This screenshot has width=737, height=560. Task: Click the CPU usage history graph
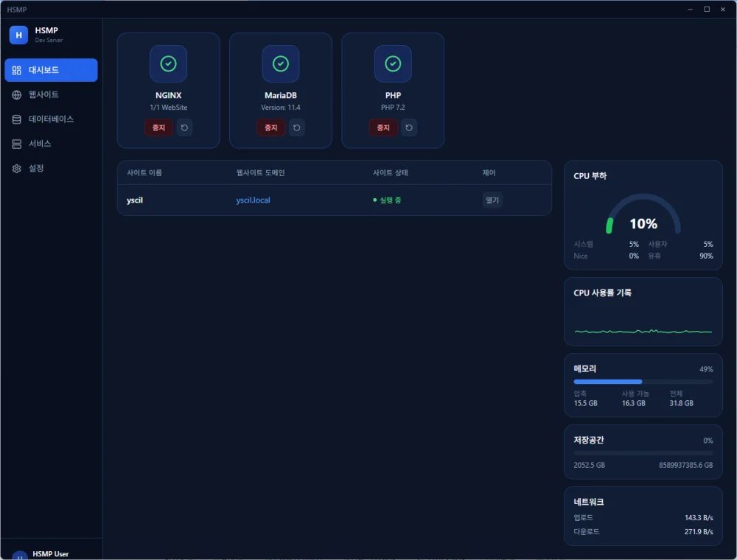click(643, 324)
